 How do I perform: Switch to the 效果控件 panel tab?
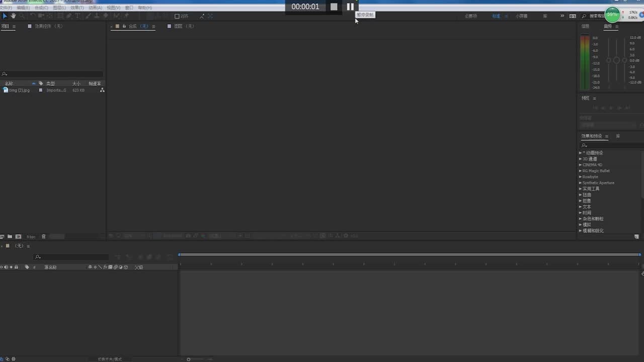point(48,26)
